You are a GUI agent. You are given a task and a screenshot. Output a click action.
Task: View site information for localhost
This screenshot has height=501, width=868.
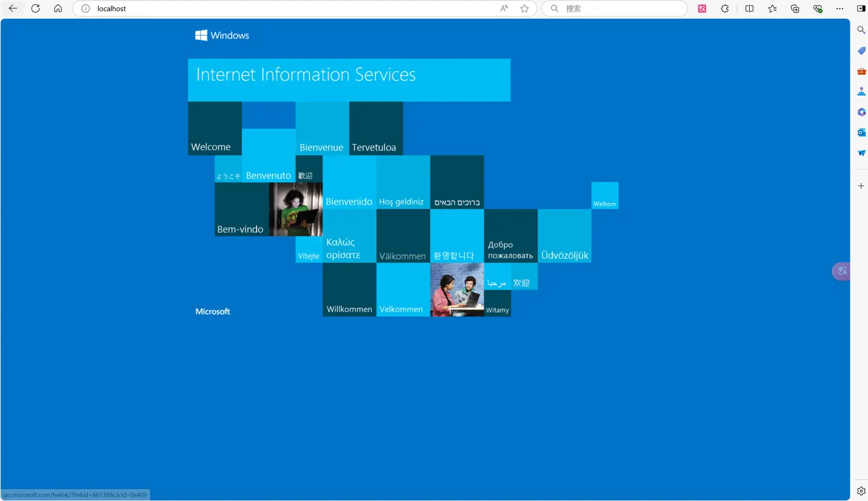point(86,9)
